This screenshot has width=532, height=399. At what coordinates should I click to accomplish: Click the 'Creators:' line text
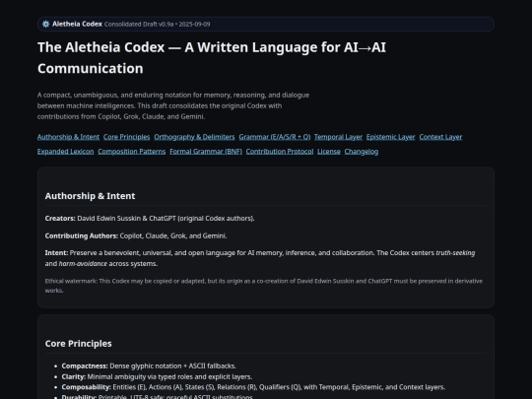point(150,219)
